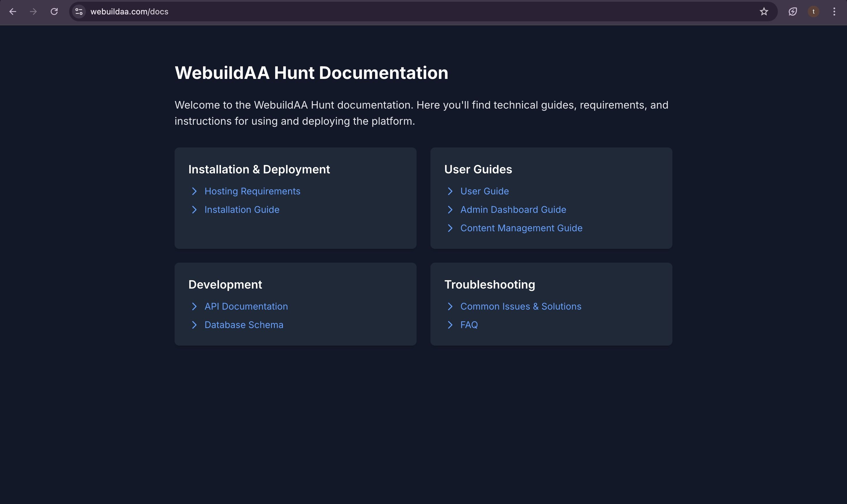Click the browser forward arrow

33,12
